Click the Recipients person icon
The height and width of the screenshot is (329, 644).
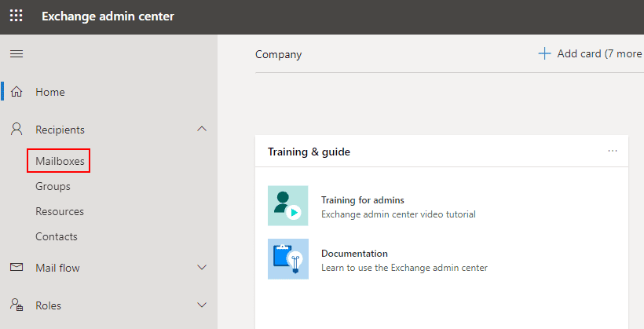(x=16, y=130)
